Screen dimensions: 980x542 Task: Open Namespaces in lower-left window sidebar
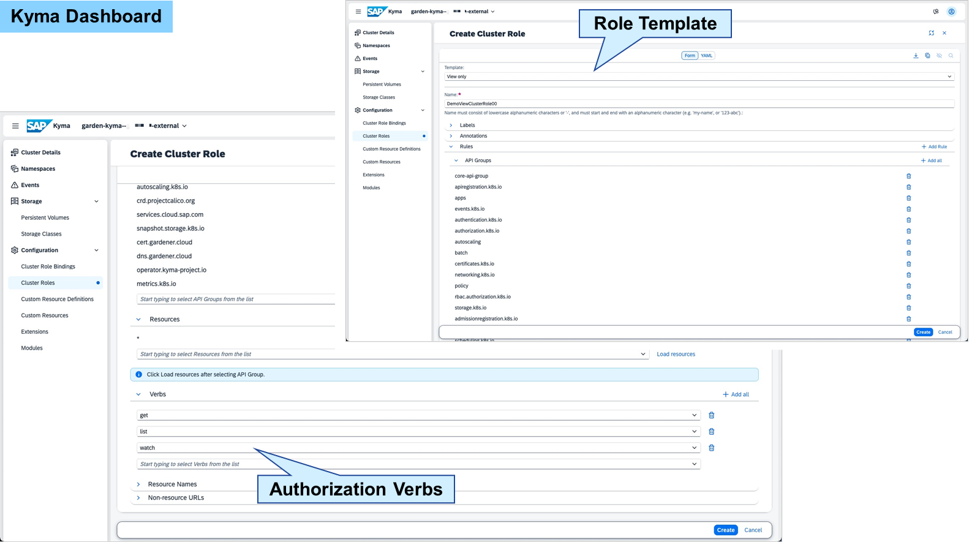[38, 169]
